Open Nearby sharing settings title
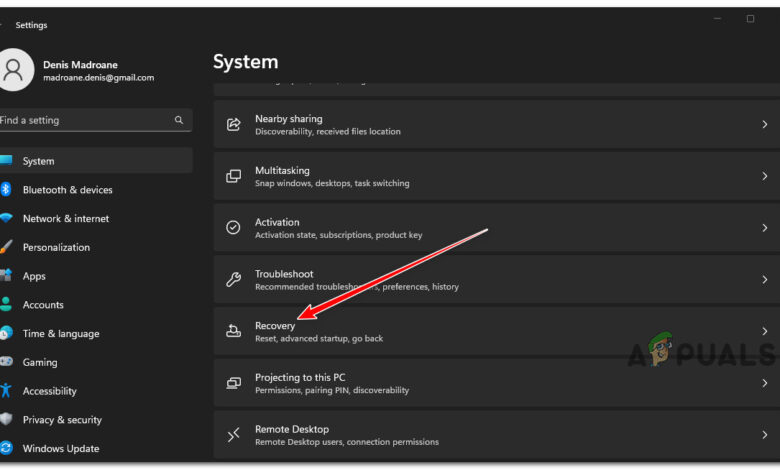 click(289, 119)
